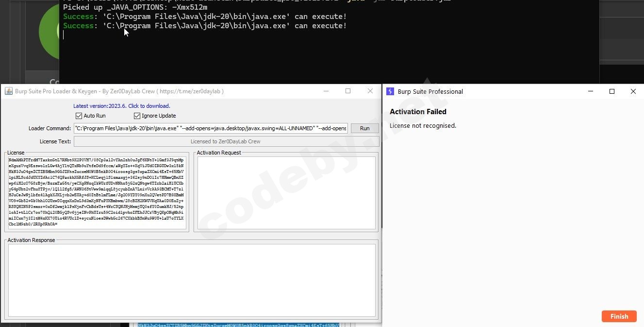644x327 pixels.
Task: Toggle the Ignore Update checkbox
Action: pos(137,116)
